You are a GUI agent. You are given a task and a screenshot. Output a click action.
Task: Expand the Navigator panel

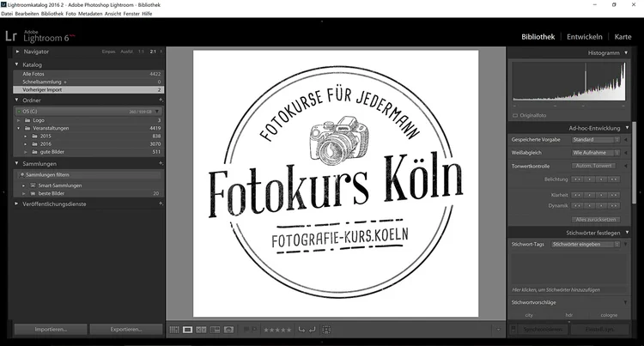tap(17, 52)
